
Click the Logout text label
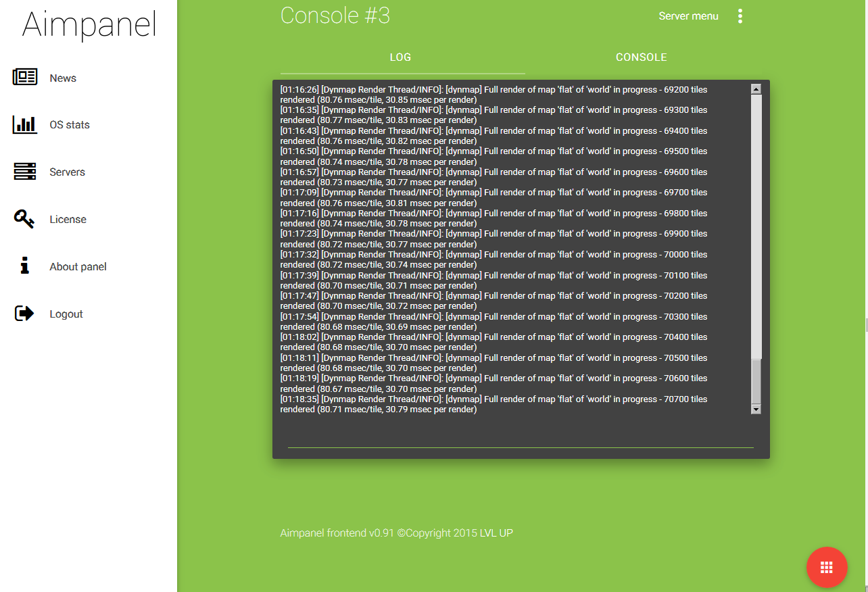(66, 314)
